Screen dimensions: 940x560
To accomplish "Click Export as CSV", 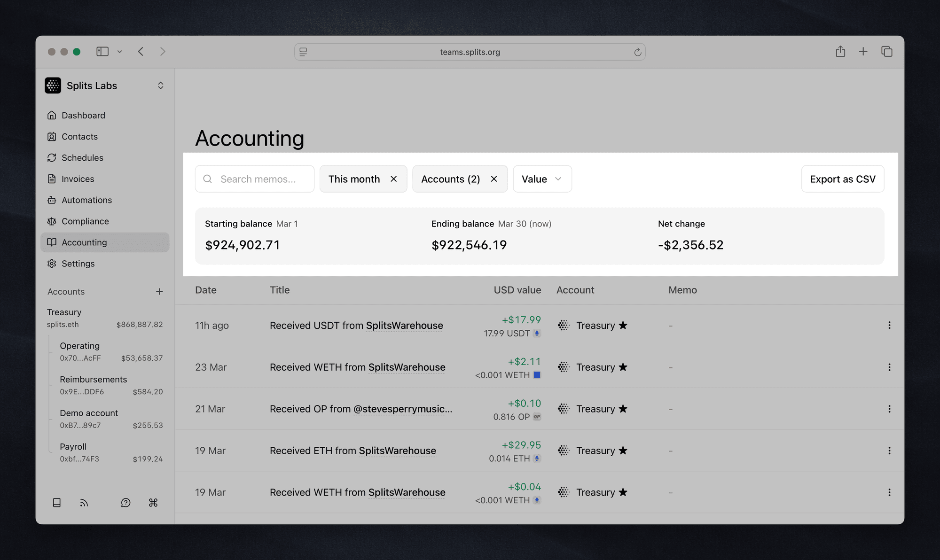I will 842,179.
